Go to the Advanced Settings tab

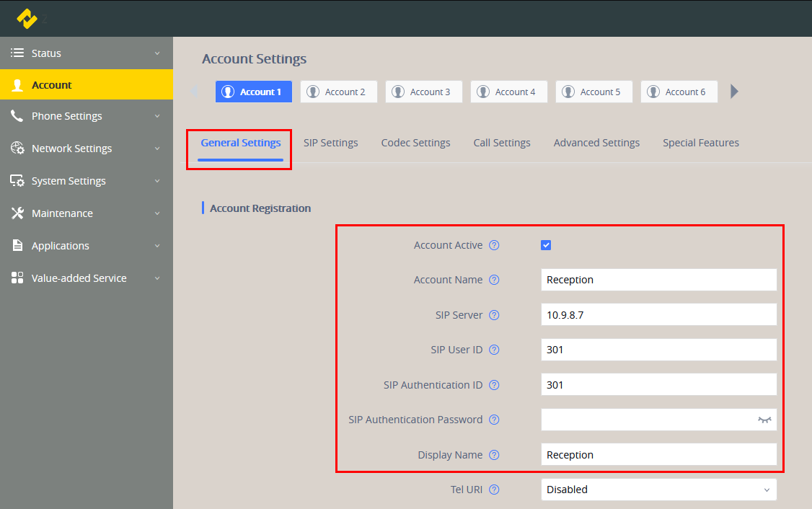tap(596, 143)
